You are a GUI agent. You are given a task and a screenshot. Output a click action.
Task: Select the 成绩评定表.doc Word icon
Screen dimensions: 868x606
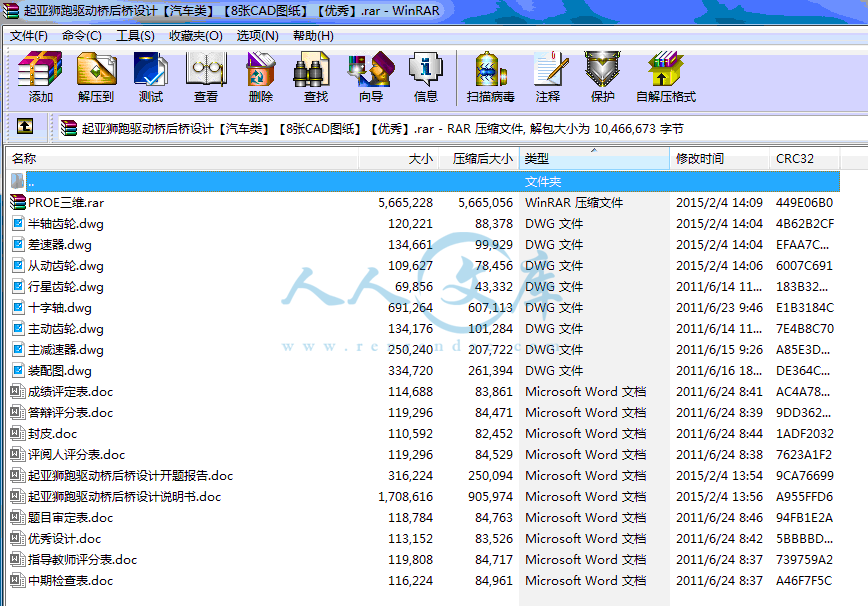tap(18, 392)
